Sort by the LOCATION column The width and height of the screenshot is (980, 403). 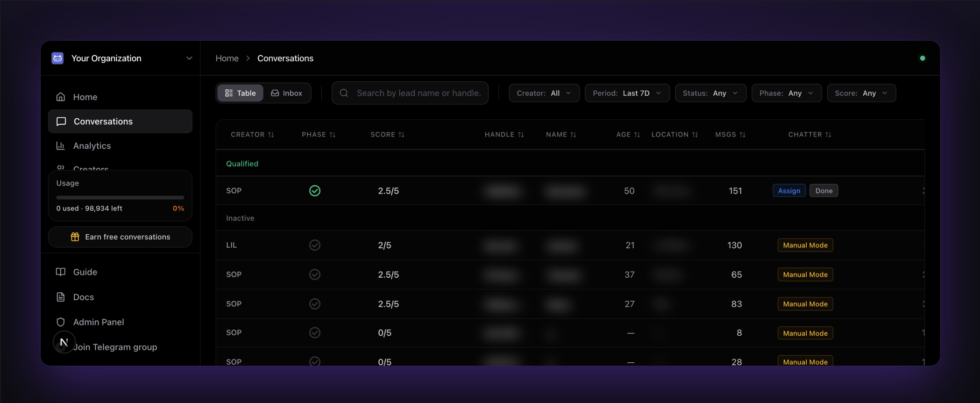point(675,135)
